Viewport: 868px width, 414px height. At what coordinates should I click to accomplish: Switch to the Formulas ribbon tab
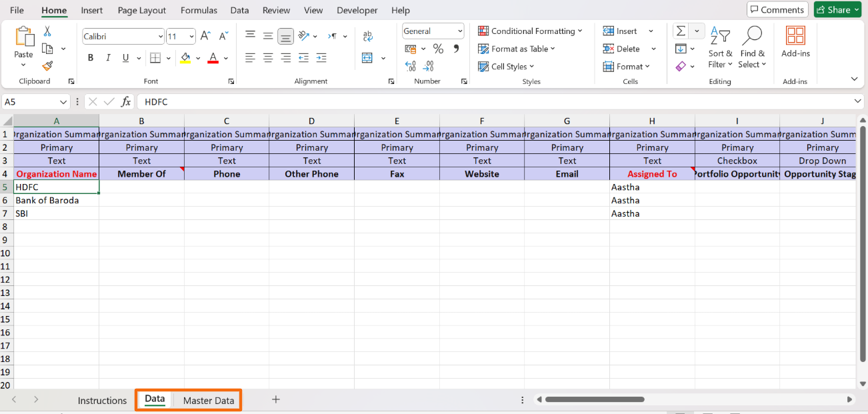coord(199,10)
